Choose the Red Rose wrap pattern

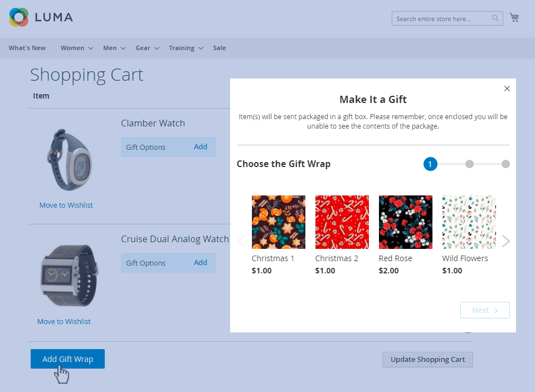(405, 222)
